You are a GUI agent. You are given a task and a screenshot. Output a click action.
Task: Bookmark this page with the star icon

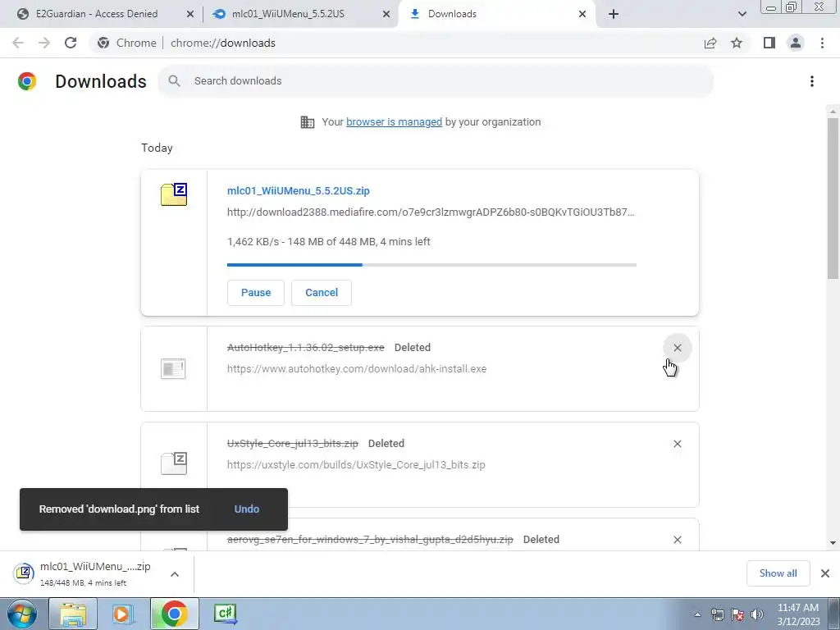[737, 43]
